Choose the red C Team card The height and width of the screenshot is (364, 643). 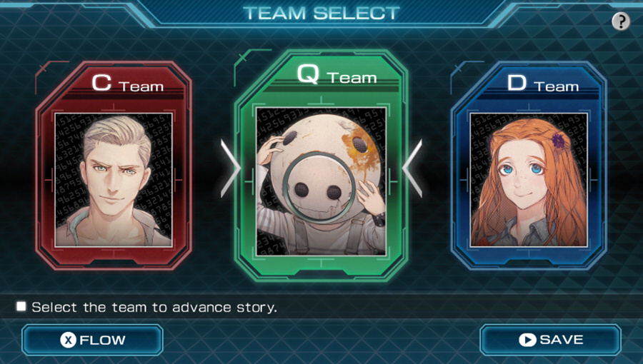tap(114, 166)
